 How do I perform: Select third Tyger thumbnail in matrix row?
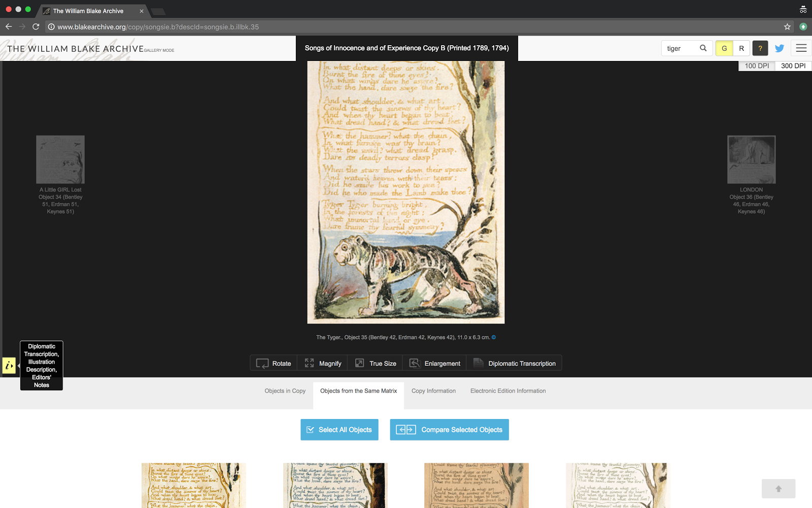[477, 485]
